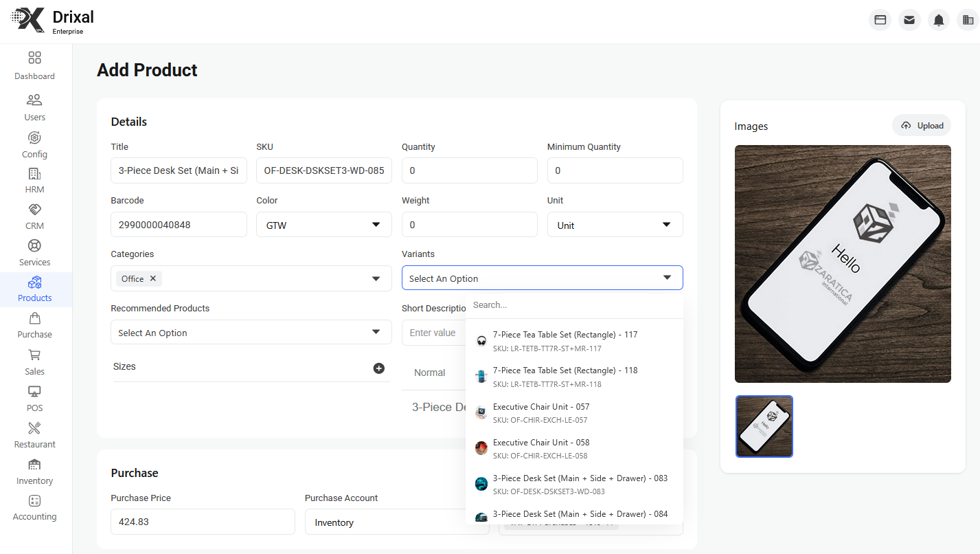Select Executive Chair Unit - 057 option
980x554 pixels.
(574, 413)
